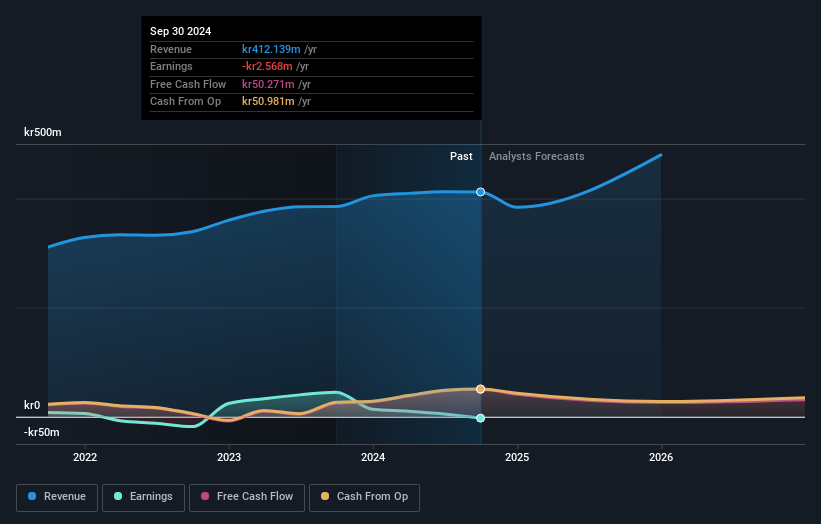
Task: Click the 2024 x-axis label
Action: (x=373, y=458)
